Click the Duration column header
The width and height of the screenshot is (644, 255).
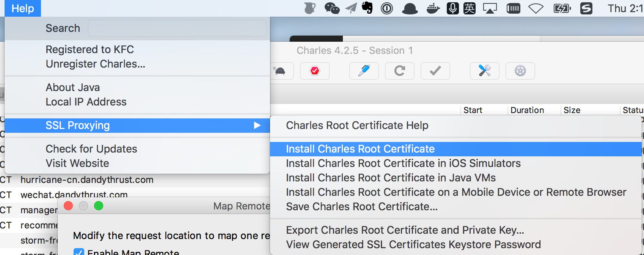(534, 110)
